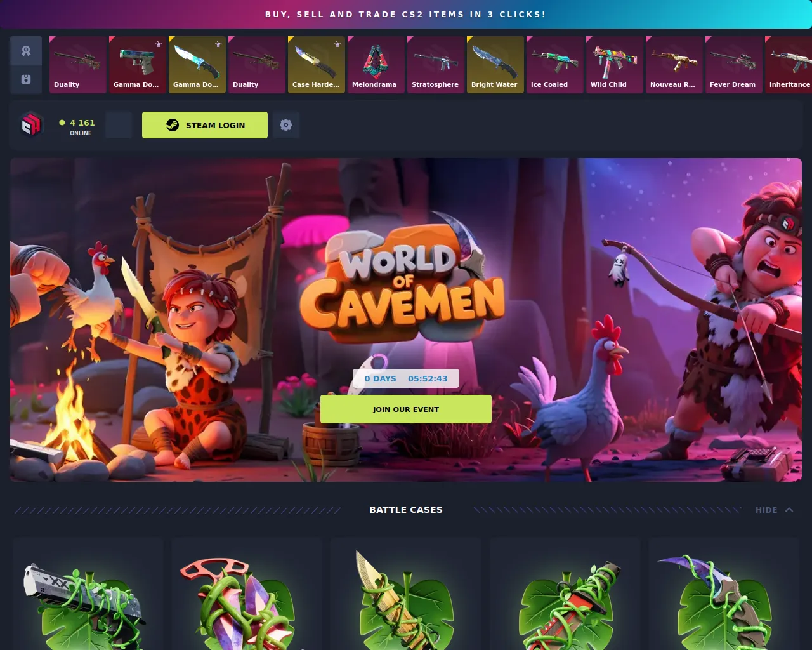812x650 pixels.
Task: Open the Fever Dream drop card
Action: (734, 65)
